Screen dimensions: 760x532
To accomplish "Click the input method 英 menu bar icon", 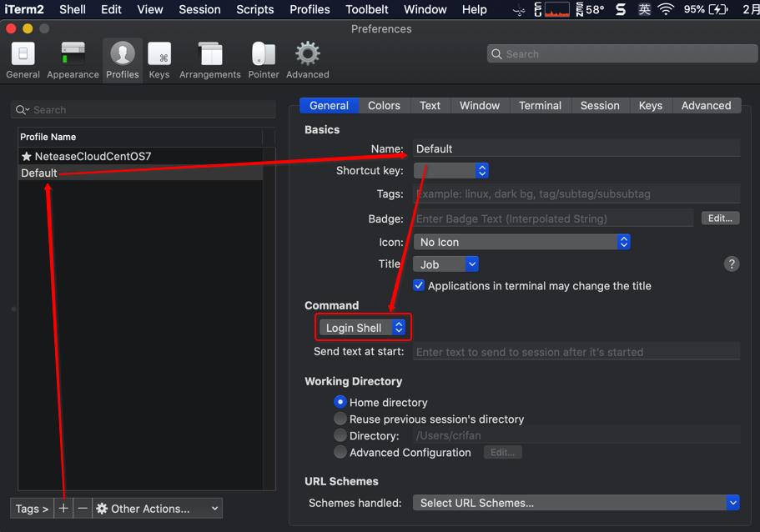I will tap(644, 9).
